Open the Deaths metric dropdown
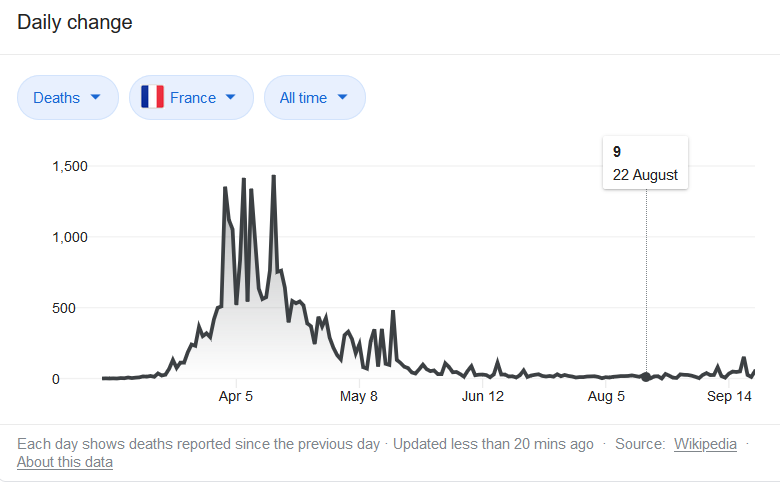Viewport: 780px width, 490px height. 68,98
